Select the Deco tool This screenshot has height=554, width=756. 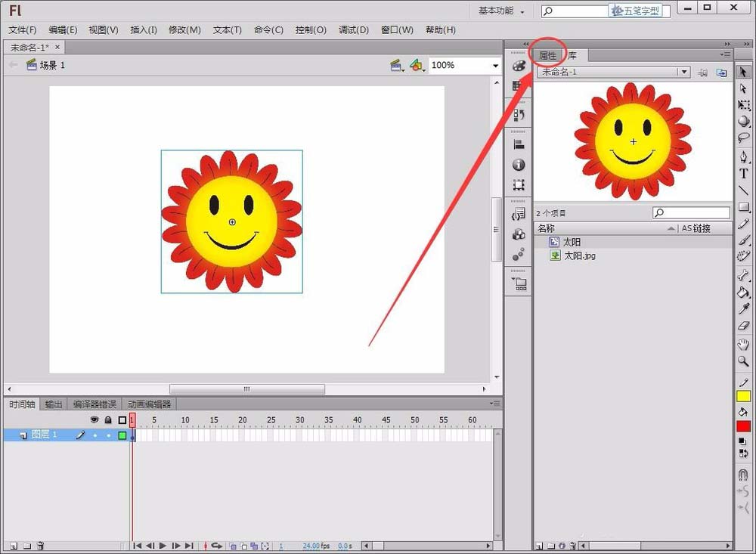click(x=743, y=256)
